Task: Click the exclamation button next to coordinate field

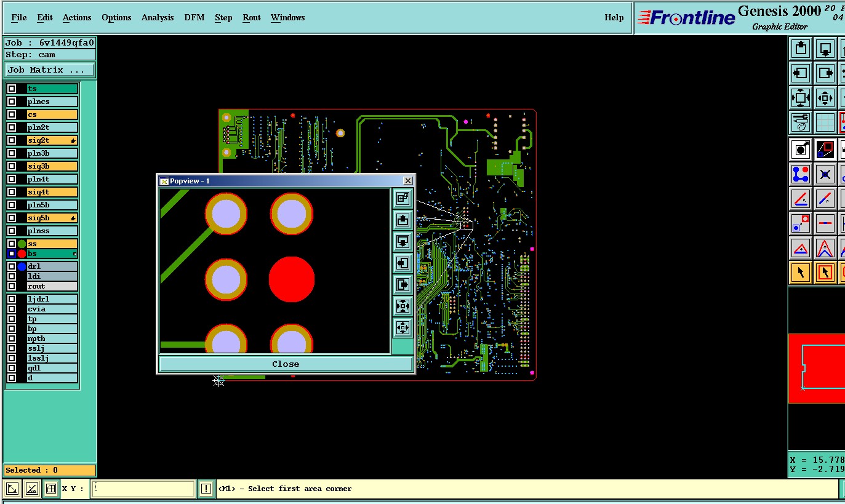Action: 206,489
